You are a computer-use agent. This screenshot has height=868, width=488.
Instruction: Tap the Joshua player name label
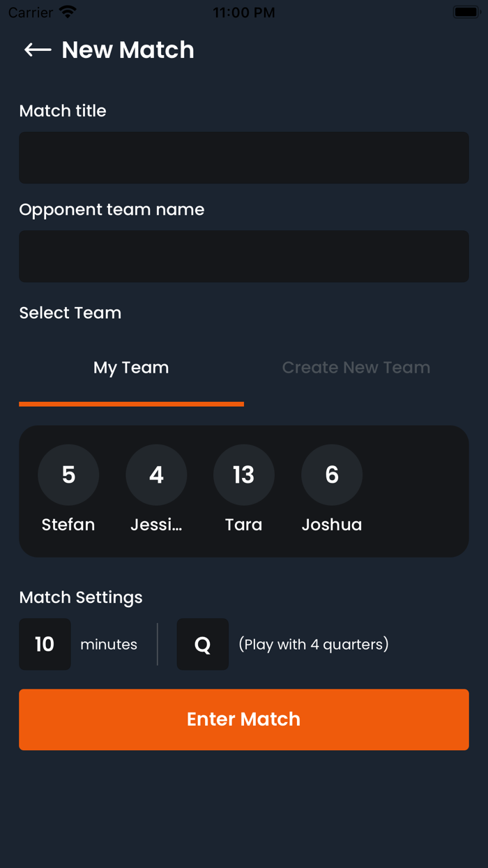coord(332,525)
